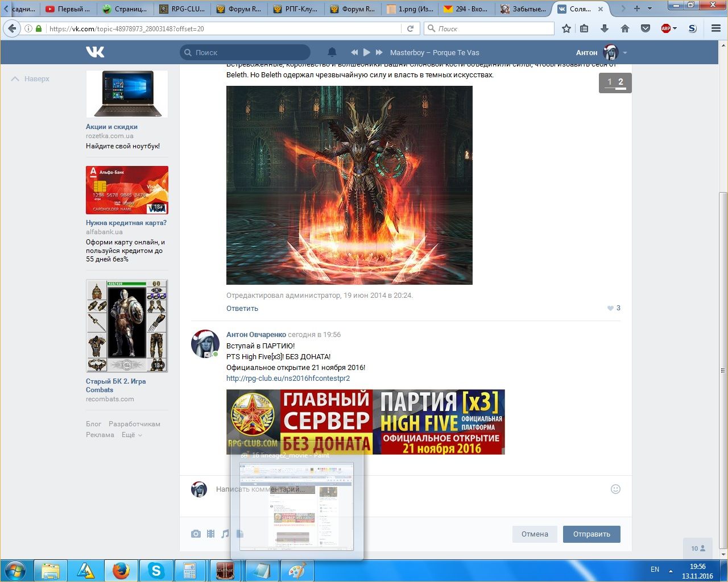Open the Windows Start menu
This screenshot has height=582, width=728.
pyautogui.click(x=15, y=571)
